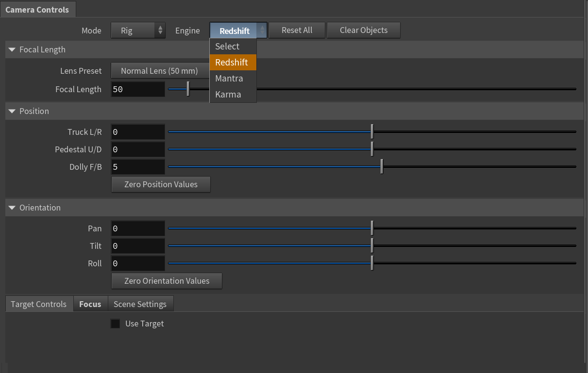This screenshot has width=588, height=373.
Task: Click the Tilt value field
Action: 138,246
